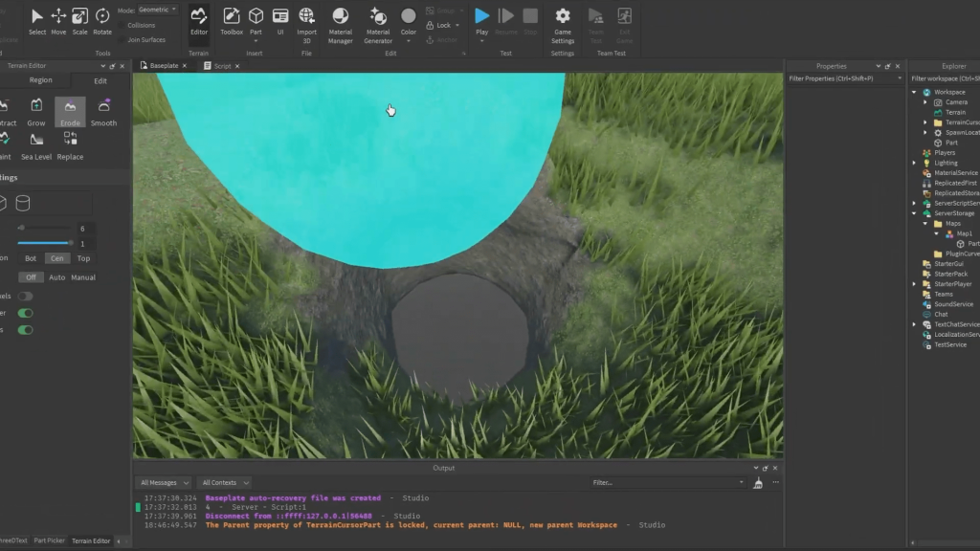Set pivot position to Top

pos(83,258)
